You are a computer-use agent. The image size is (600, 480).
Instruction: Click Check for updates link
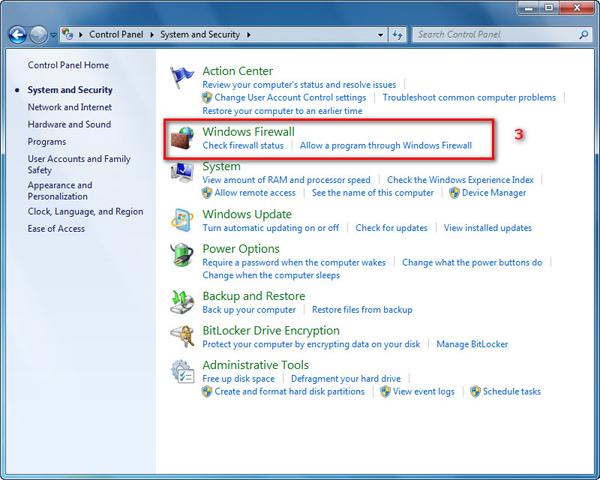point(391,228)
